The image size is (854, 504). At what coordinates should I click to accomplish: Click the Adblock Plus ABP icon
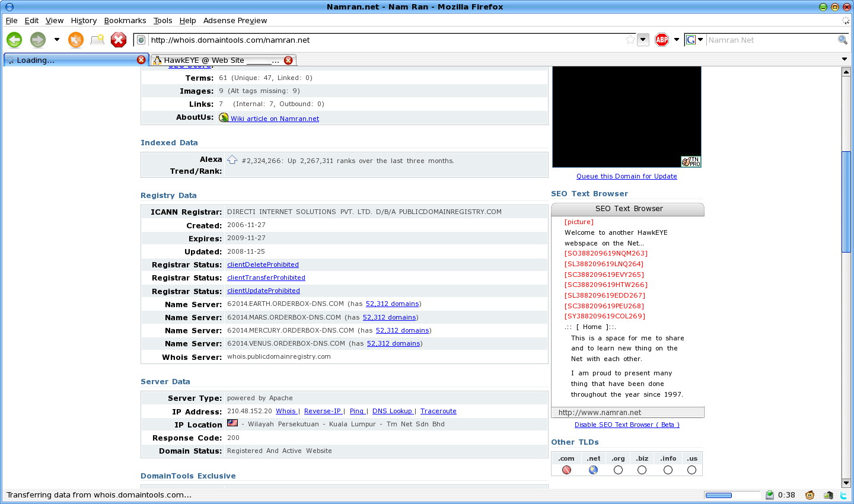662,40
